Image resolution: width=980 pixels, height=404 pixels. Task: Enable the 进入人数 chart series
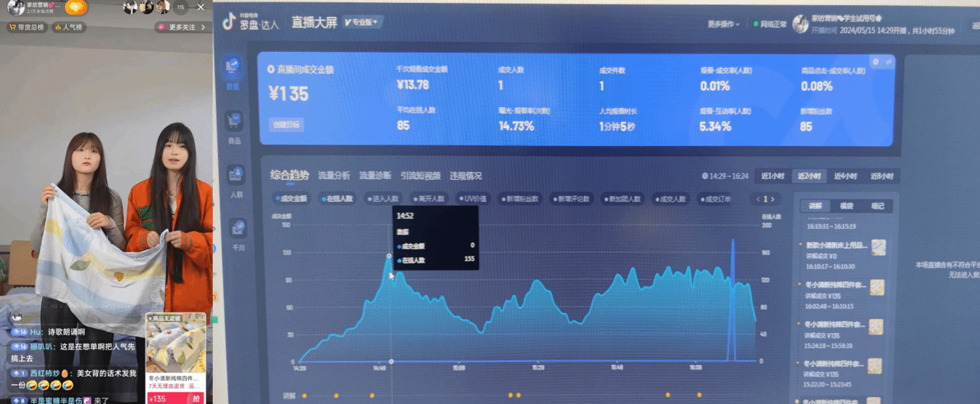(x=383, y=199)
